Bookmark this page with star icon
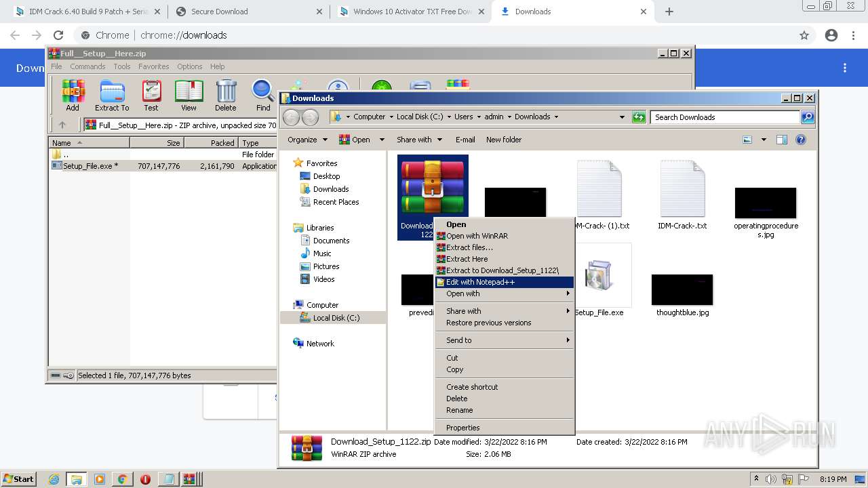868x488 pixels. point(804,35)
